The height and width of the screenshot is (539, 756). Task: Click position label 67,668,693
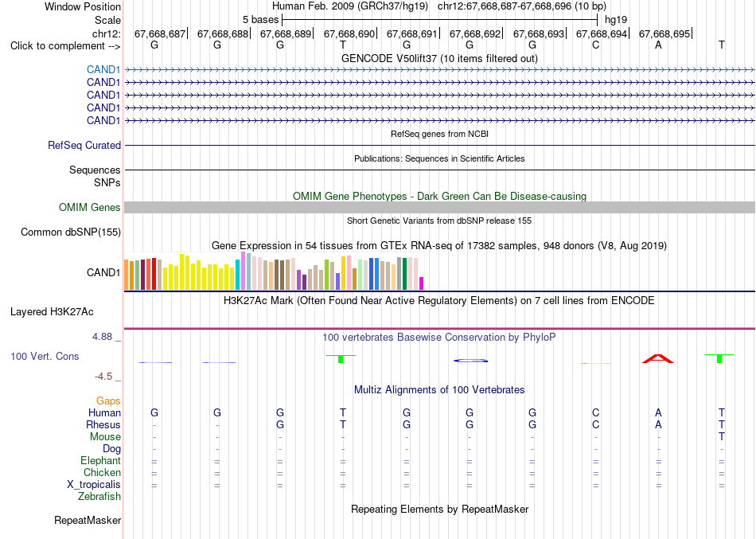[x=539, y=33]
